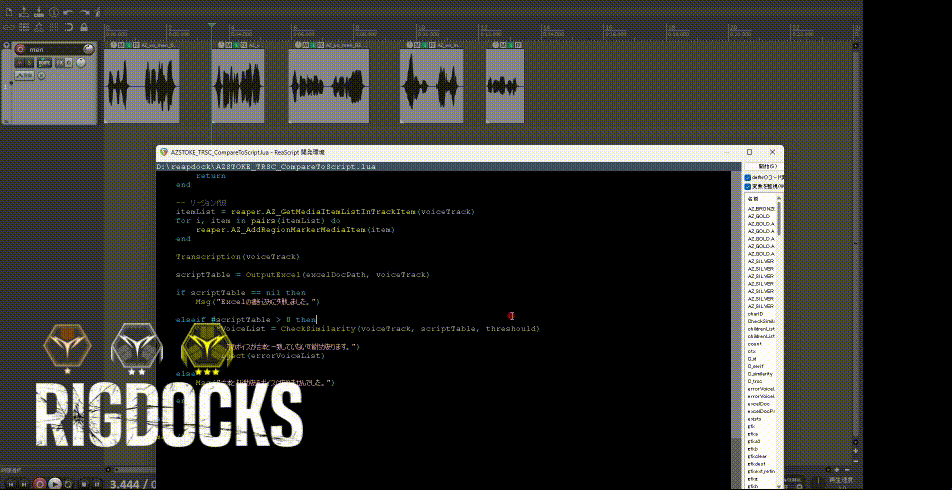Arm the men track for recording
Viewport: 952px width, 490px height.
point(20,50)
